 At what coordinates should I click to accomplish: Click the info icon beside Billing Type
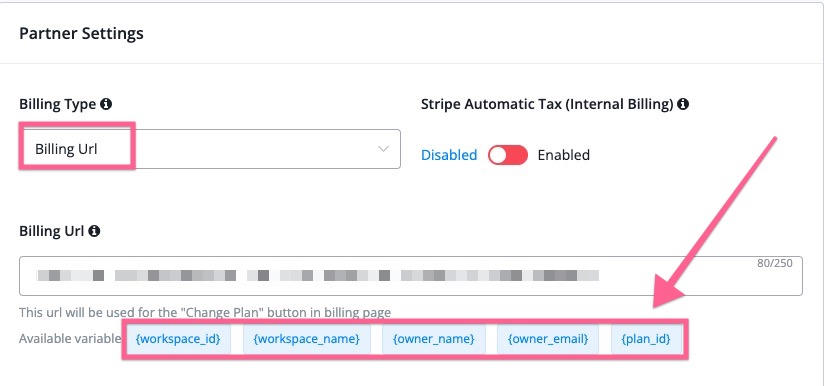106,104
